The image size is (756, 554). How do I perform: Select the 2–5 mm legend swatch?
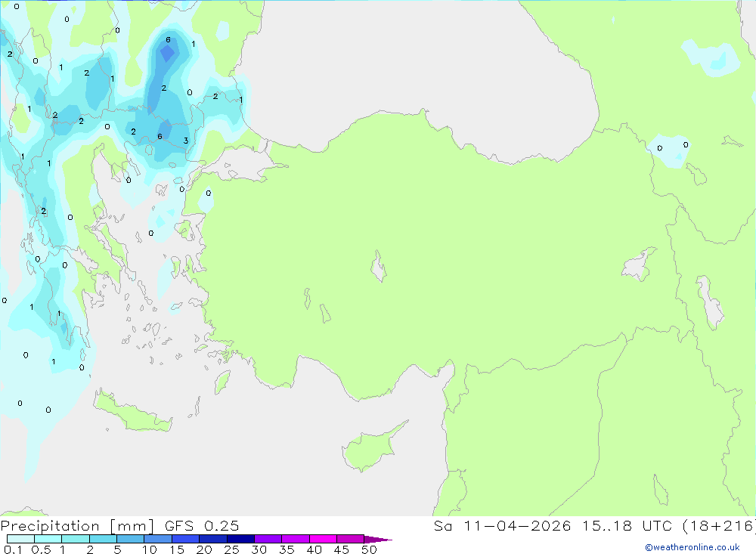[x=103, y=539]
